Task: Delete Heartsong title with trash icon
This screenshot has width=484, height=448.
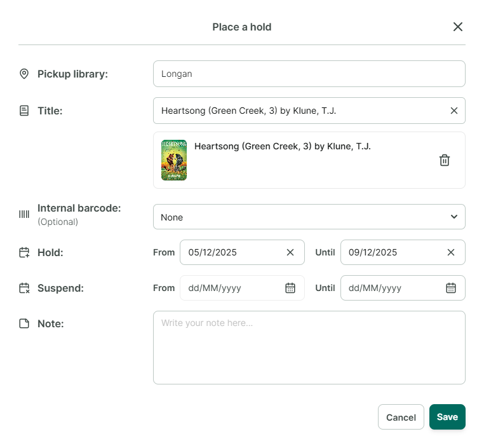Action: (x=445, y=160)
